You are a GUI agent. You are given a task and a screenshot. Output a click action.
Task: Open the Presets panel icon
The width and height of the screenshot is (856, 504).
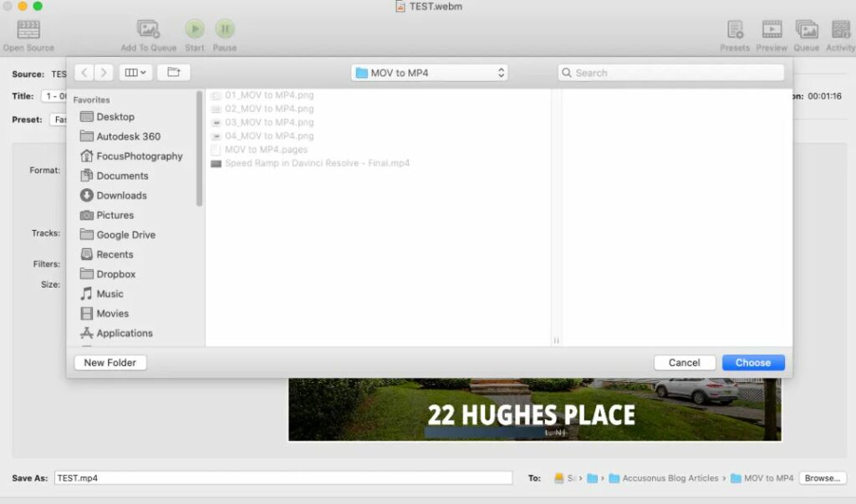click(735, 30)
